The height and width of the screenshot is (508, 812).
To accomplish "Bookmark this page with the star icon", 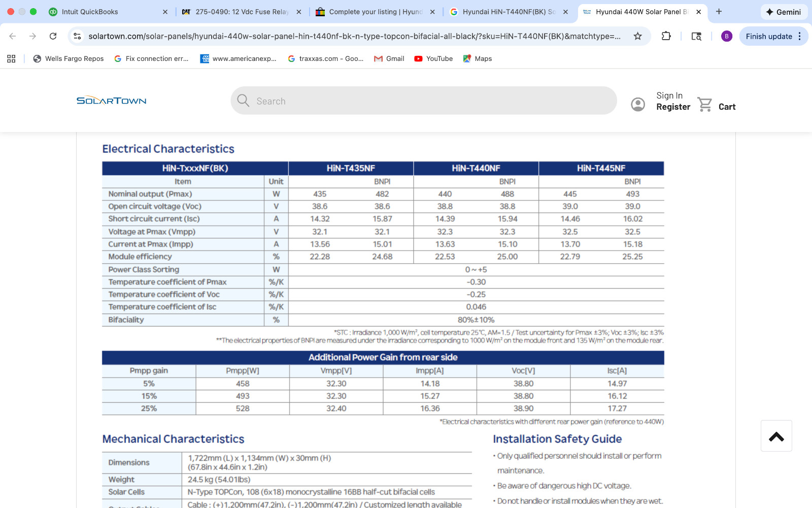I will point(638,36).
